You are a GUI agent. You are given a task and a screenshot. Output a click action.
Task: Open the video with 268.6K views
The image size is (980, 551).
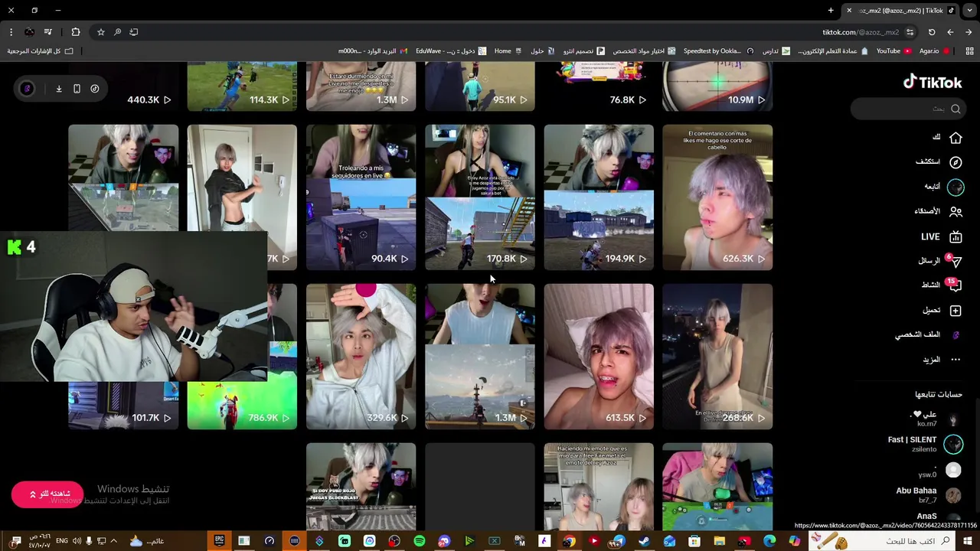[x=717, y=357]
